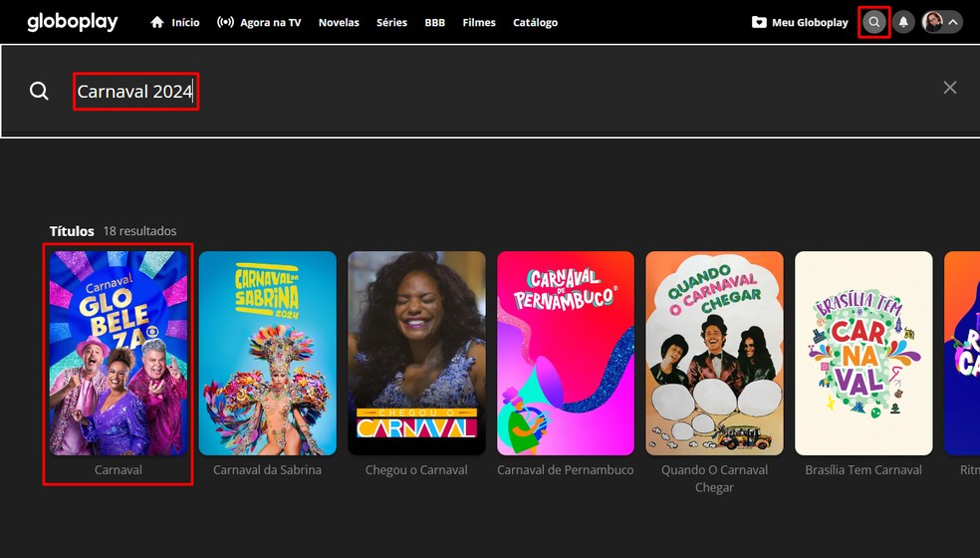Close the search panel with the X
The height and width of the screenshot is (558, 980).
[x=950, y=88]
